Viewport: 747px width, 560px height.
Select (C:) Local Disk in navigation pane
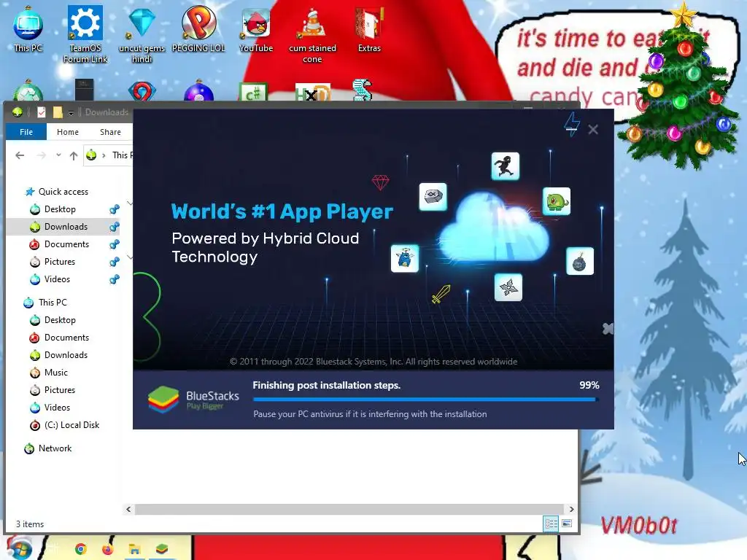tap(71, 425)
